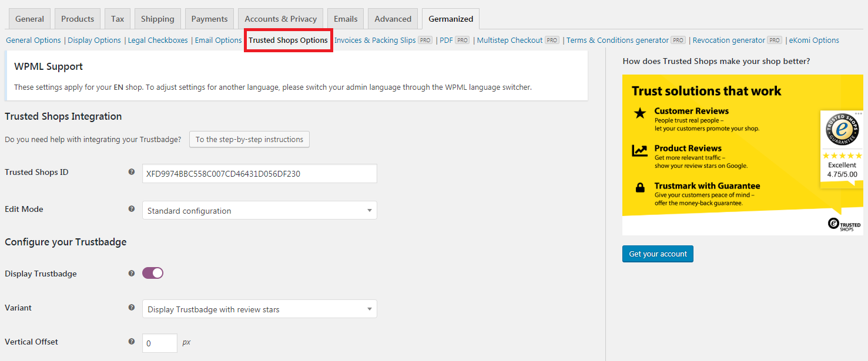Go to Multistep Checkout section
868x361 pixels.
[510, 41]
